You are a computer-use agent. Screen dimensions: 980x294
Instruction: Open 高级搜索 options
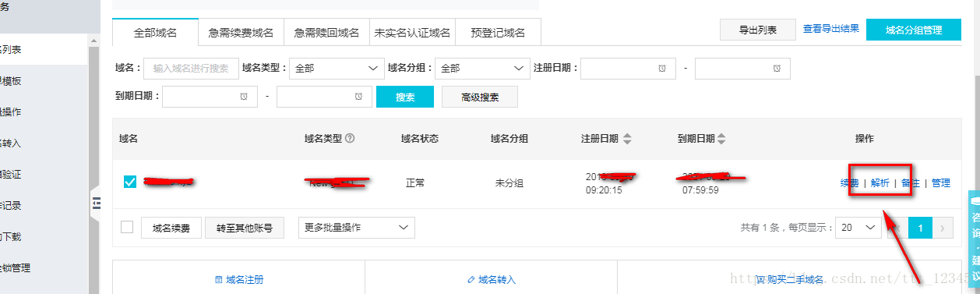(480, 97)
